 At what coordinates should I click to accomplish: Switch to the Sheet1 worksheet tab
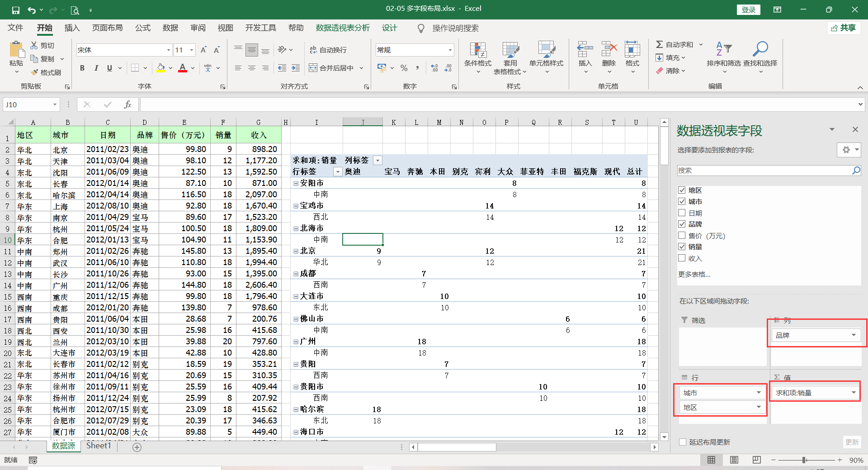99,446
